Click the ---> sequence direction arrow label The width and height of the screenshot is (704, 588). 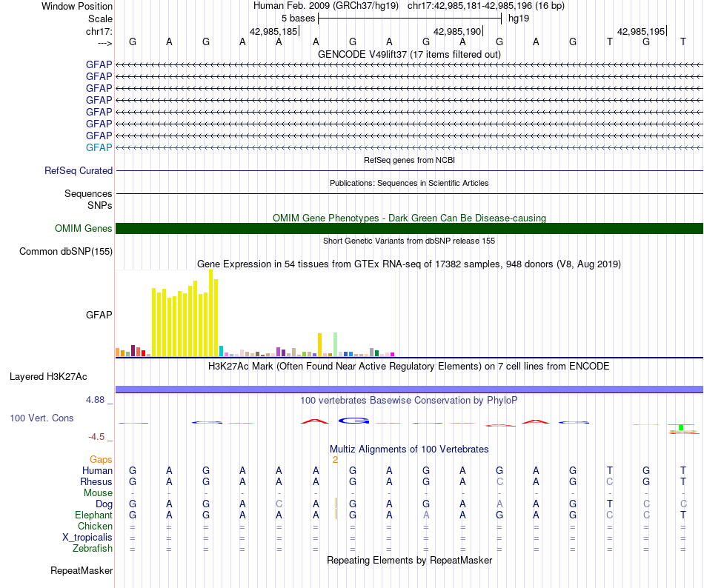point(104,43)
